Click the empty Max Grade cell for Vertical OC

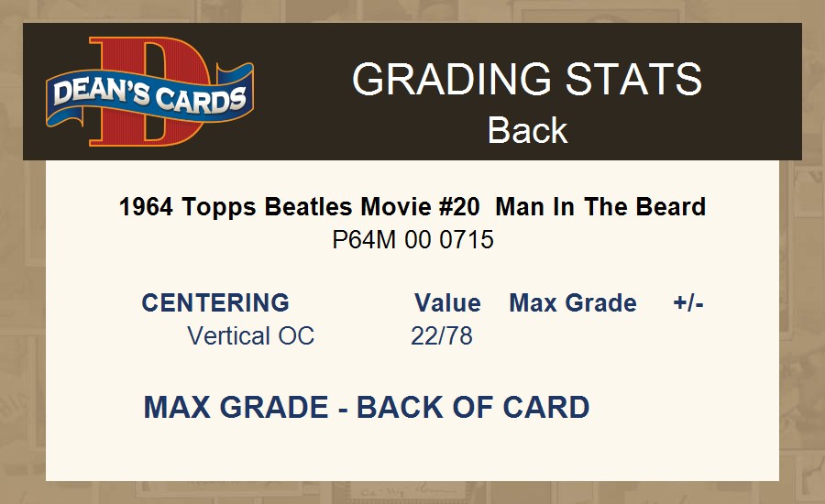tap(573, 335)
